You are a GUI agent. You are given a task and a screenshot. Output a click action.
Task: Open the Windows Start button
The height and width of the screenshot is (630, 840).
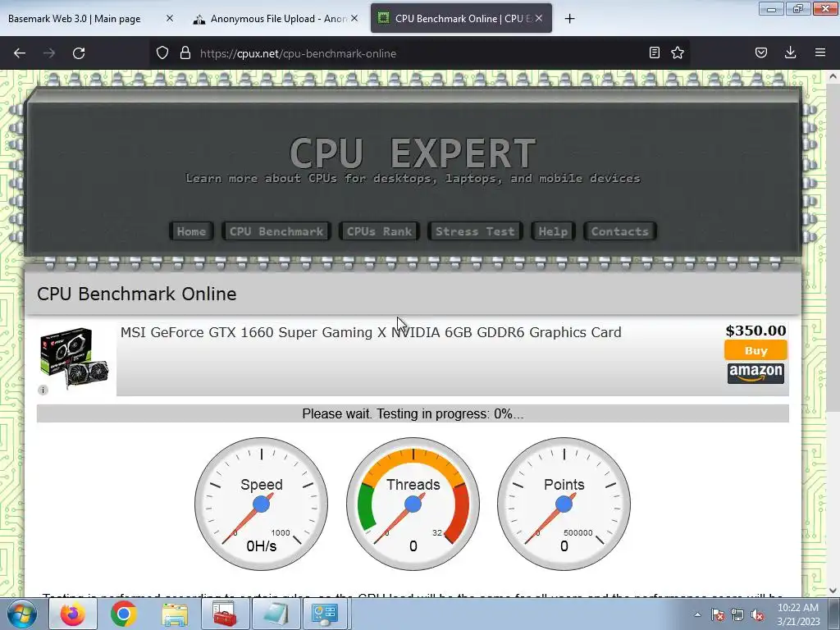(x=22, y=614)
